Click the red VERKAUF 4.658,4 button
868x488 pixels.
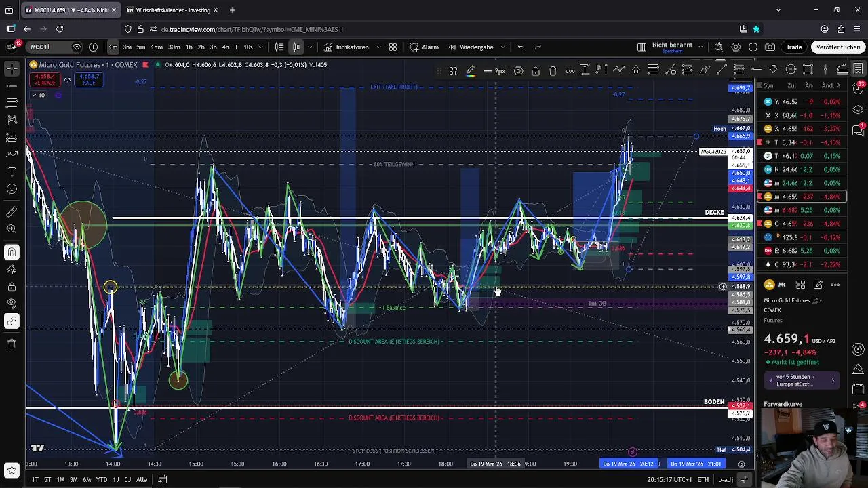[45, 79]
